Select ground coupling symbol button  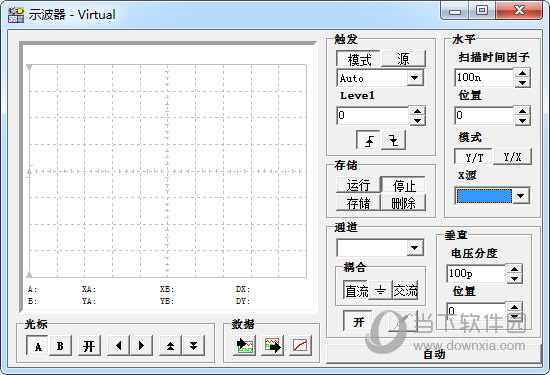(x=380, y=290)
